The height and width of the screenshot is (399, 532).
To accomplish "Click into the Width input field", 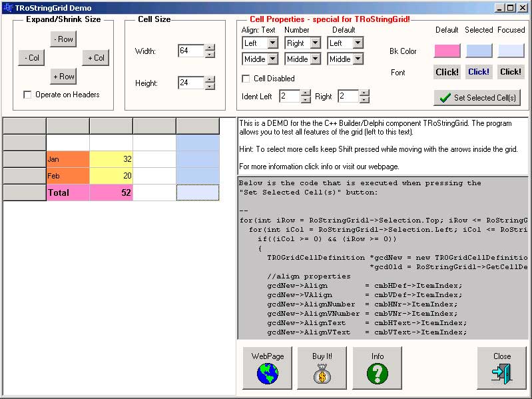I will (191, 51).
